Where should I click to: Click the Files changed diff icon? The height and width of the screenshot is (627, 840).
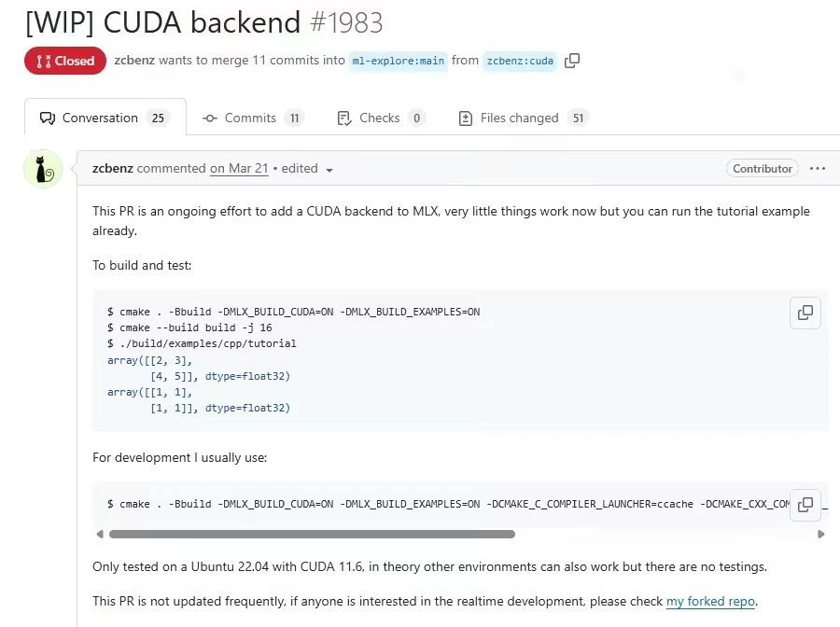[465, 118]
